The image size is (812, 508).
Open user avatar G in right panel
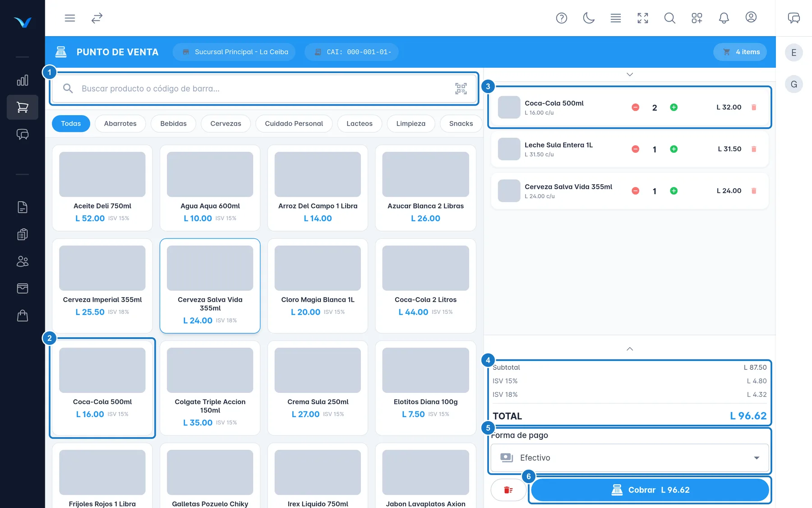click(x=794, y=84)
